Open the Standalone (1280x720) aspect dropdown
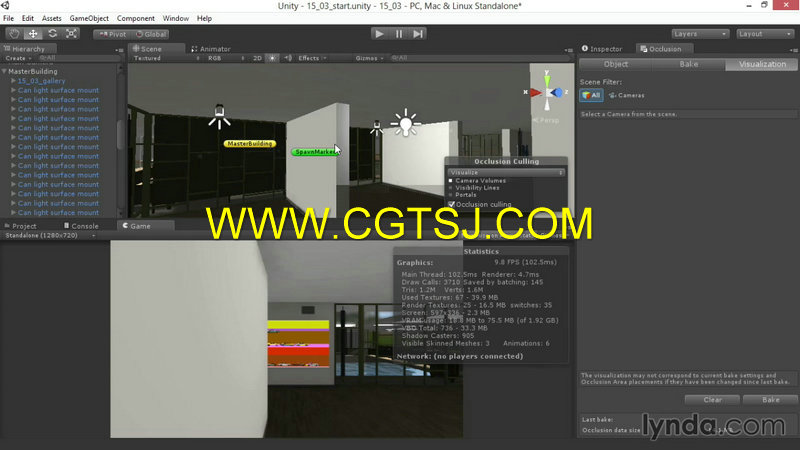 (50, 236)
